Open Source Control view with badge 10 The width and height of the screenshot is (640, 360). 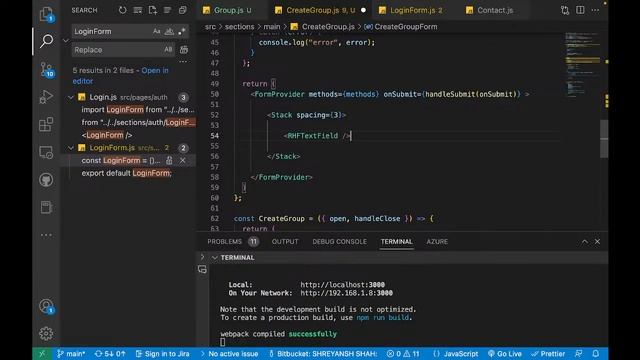47,69
